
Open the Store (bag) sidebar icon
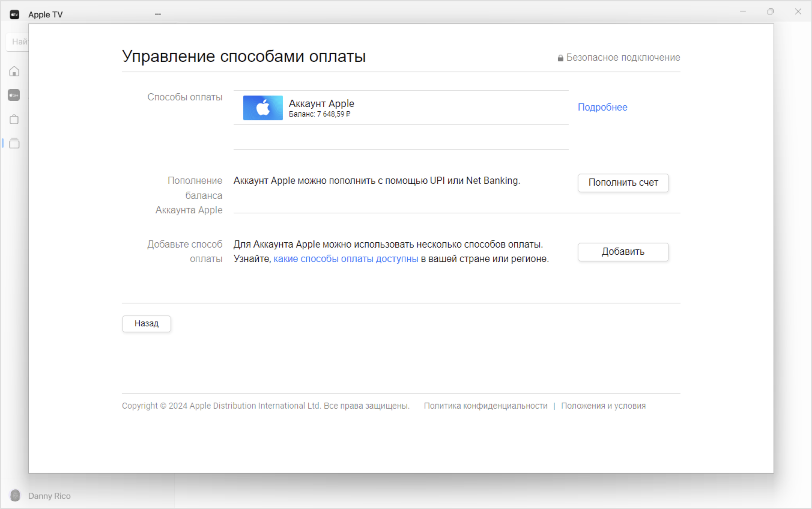[14, 119]
